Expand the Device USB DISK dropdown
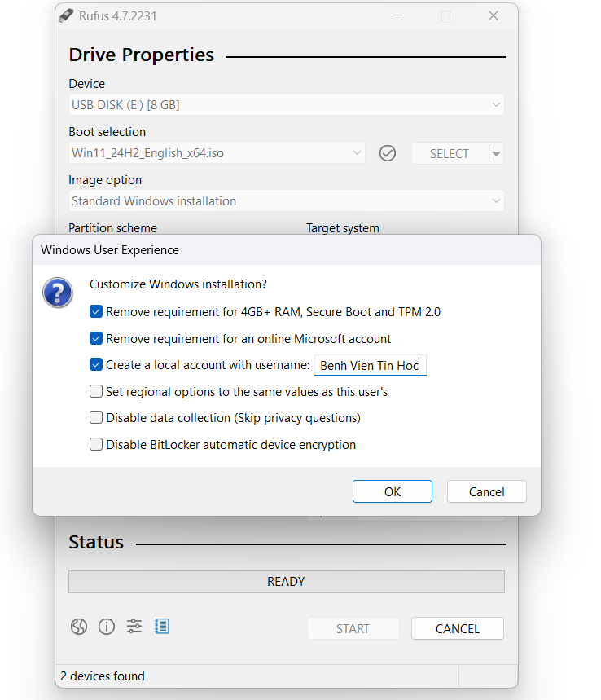Viewport: 601px width, 700px height. point(287,105)
